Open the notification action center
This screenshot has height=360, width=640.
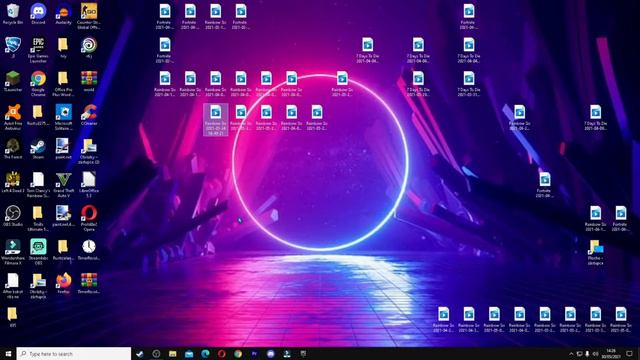coord(629,353)
